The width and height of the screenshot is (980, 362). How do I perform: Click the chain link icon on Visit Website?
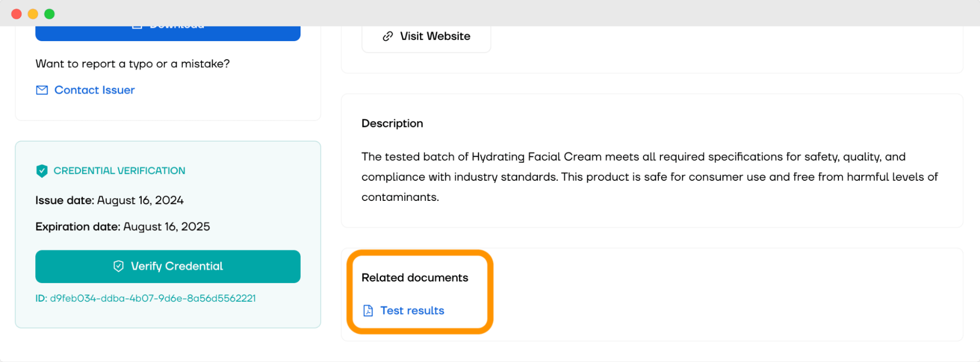(x=388, y=36)
